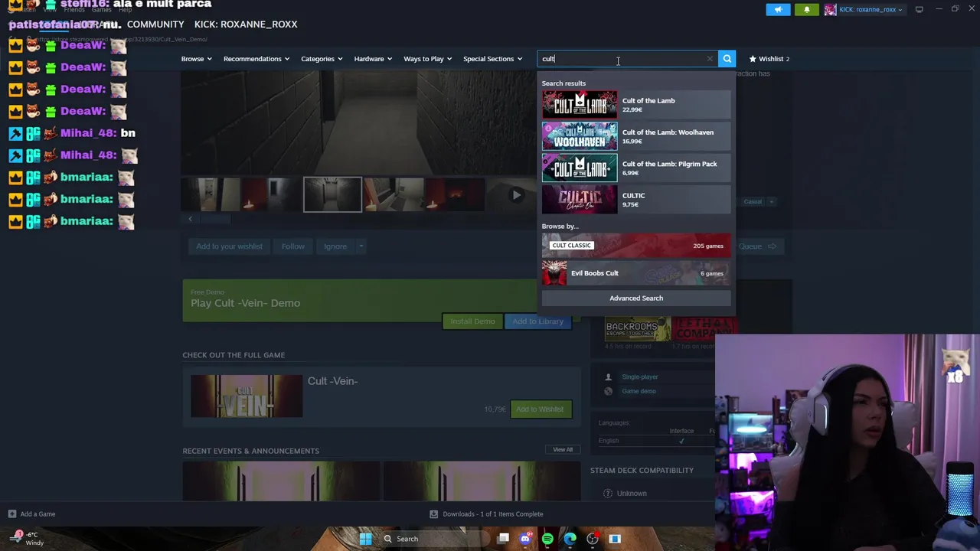Viewport: 980px width, 551px height.
Task: Open Cult of the Lamb result thumbnail
Action: pyautogui.click(x=580, y=105)
